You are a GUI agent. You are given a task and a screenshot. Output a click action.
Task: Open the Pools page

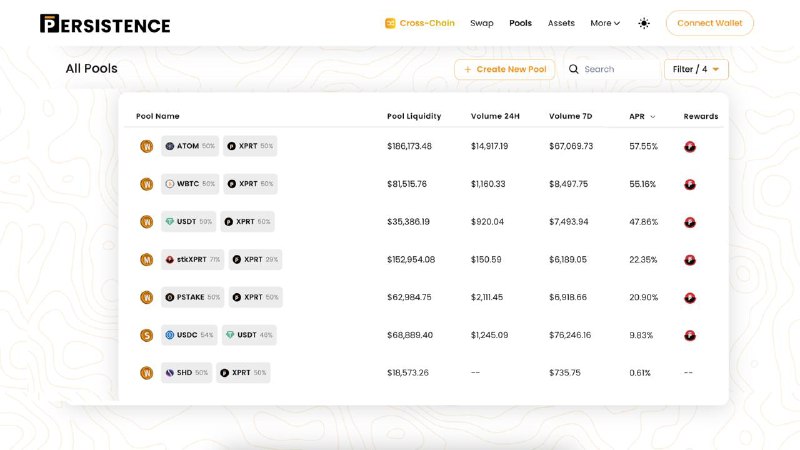(520, 23)
